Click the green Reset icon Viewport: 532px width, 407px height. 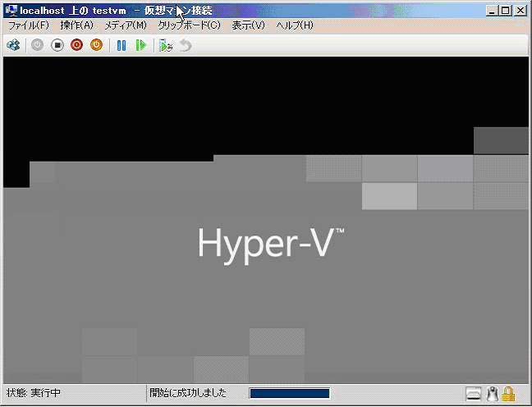(140, 45)
